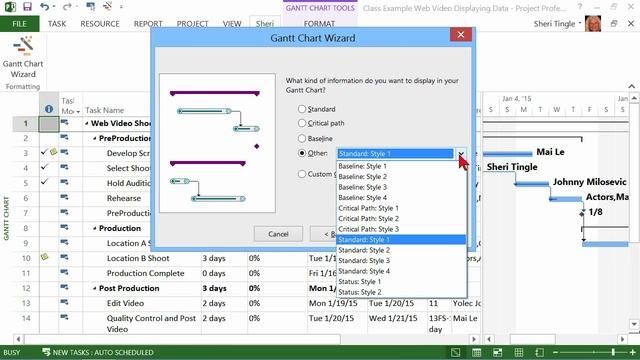Collapse the PreProduction summary task

(95, 138)
